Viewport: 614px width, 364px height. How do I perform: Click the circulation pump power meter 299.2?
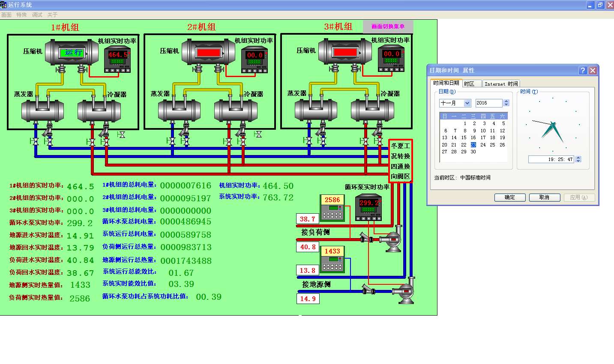coord(368,207)
